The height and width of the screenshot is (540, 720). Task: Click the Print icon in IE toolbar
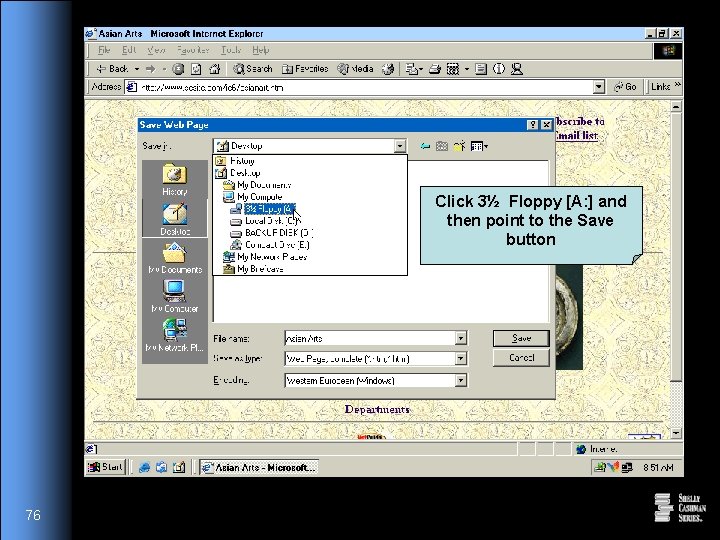pyautogui.click(x=435, y=69)
